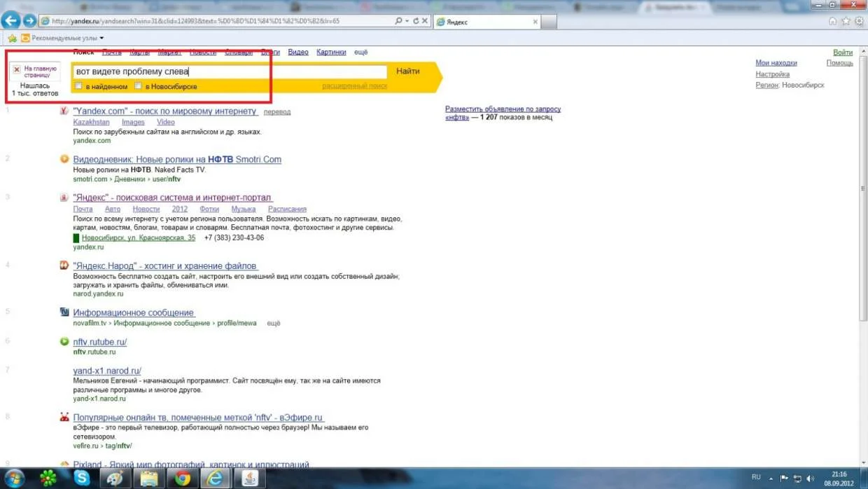Image resolution: width=868 pixels, height=489 pixels.
Task: Click the address bar URL field
Action: [217, 21]
